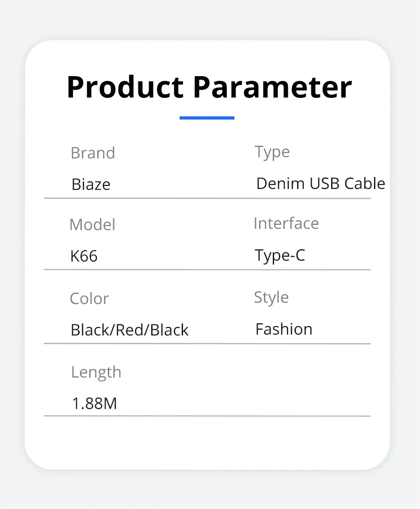Click the 1.88M length value
This screenshot has width=420, height=509.
coord(94,404)
